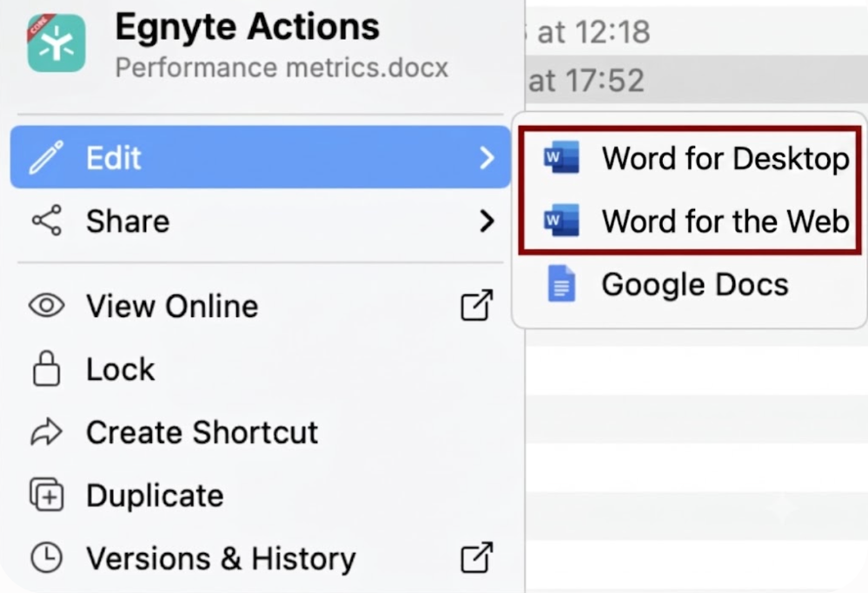This screenshot has width=868, height=593.
Task: Click the Egnyte Actions title text
Action: (x=248, y=27)
